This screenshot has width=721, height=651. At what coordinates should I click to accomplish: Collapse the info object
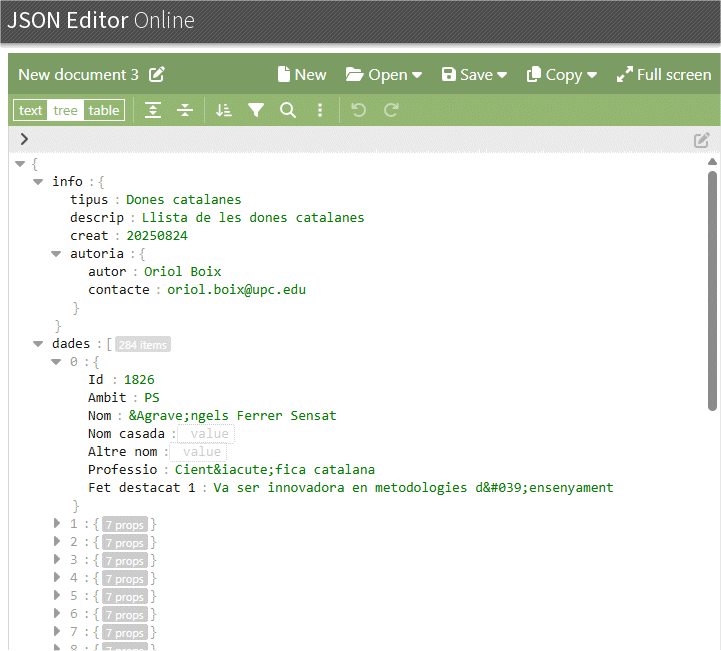(x=38, y=182)
